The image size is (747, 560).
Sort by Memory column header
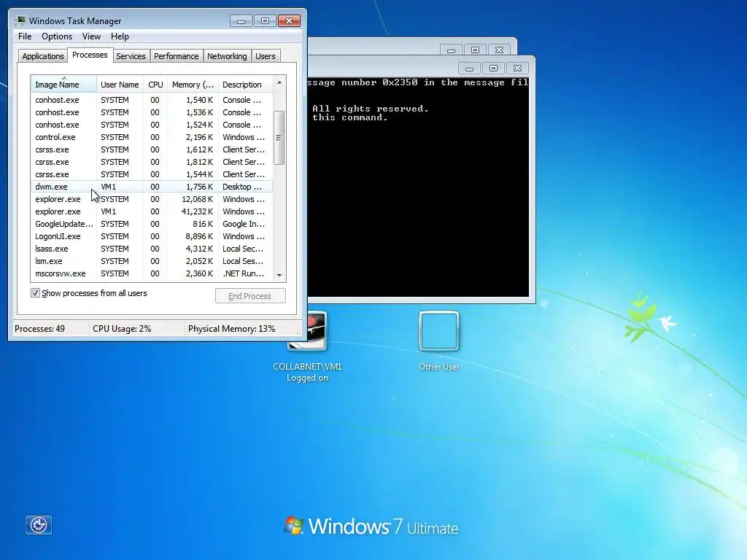coord(193,85)
